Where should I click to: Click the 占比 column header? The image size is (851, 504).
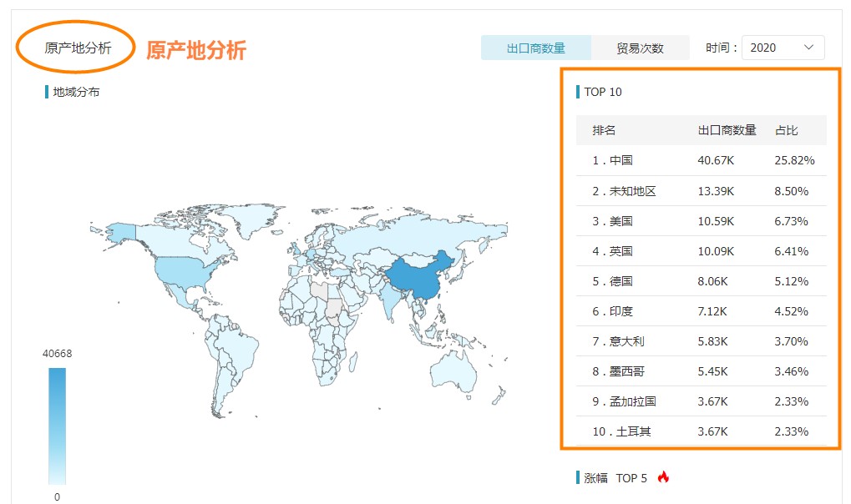(x=786, y=130)
